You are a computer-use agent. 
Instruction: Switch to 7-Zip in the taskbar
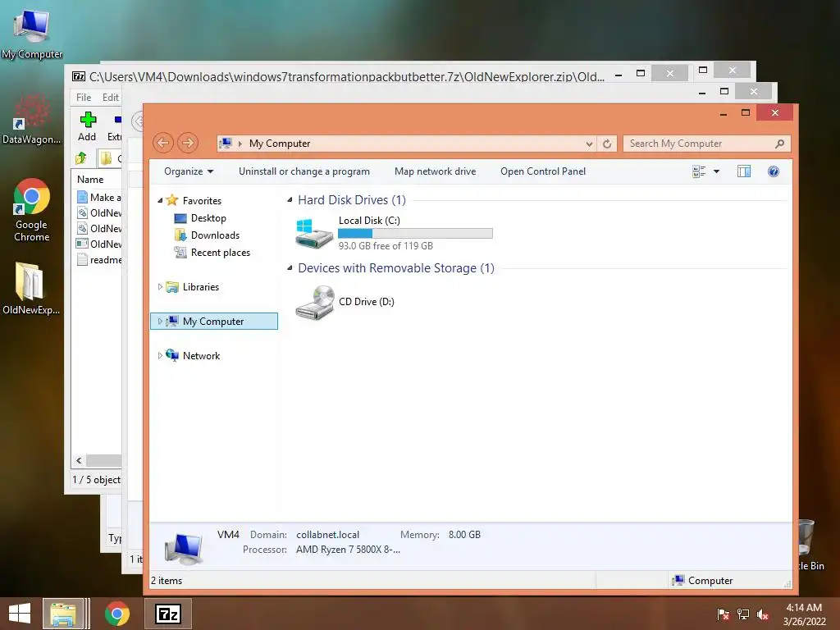click(167, 614)
